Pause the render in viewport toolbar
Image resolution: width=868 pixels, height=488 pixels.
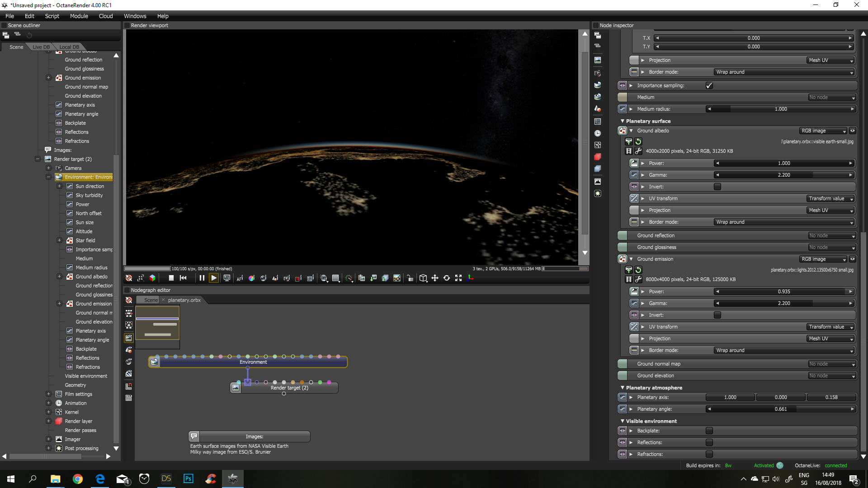coord(202,278)
